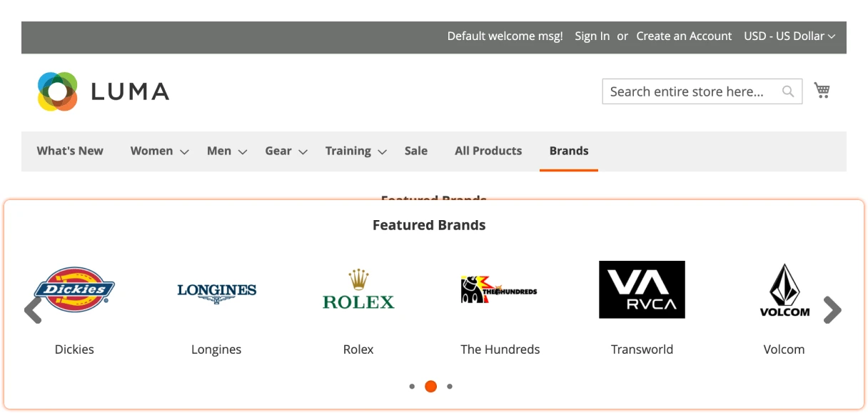This screenshot has height=413, width=868.
Task: Click the Sign In link
Action: point(592,36)
